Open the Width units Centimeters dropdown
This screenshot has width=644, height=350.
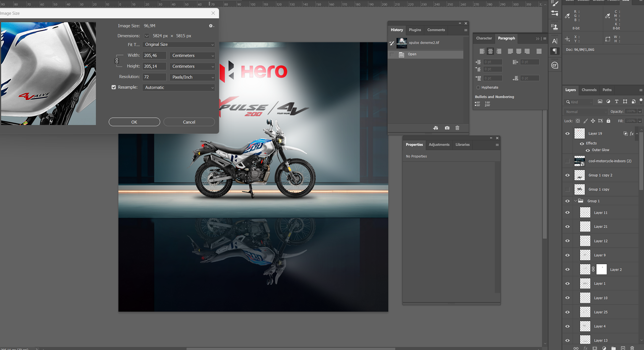pos(192,56)
